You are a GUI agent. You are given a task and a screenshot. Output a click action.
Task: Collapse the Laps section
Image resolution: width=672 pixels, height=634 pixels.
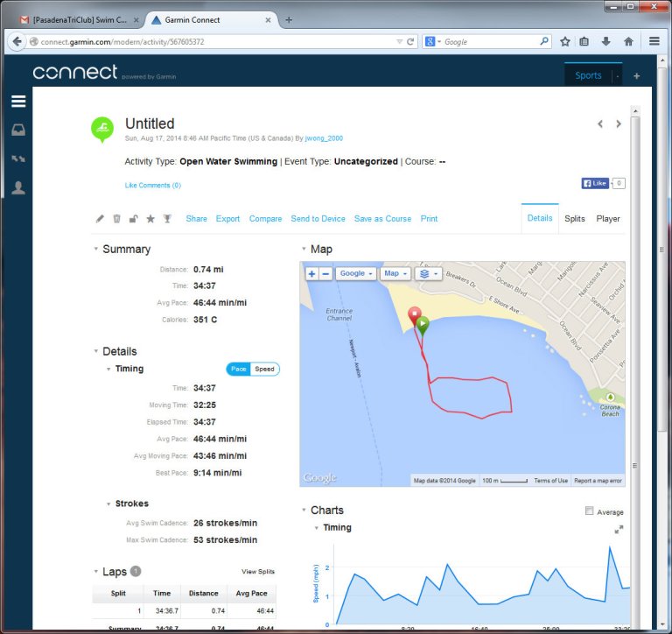click(96, 571)
